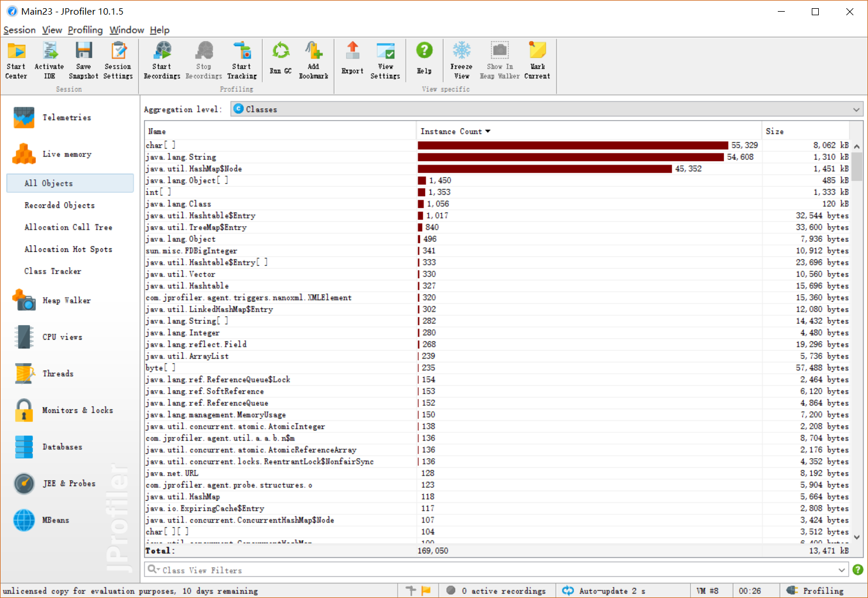This screenshot has height=598, width=868.
Task: Click the table scrollbar up arrow
Action: tap(856, 146)
